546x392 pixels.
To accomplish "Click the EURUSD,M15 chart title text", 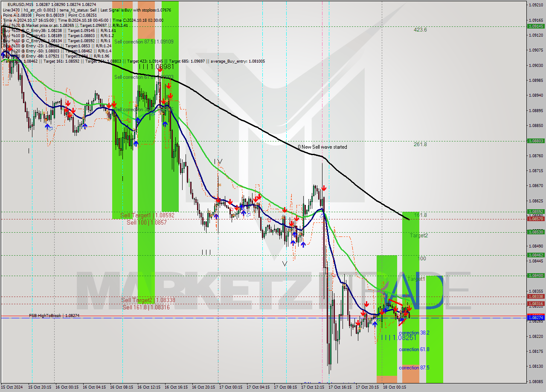I will (21, 4).
